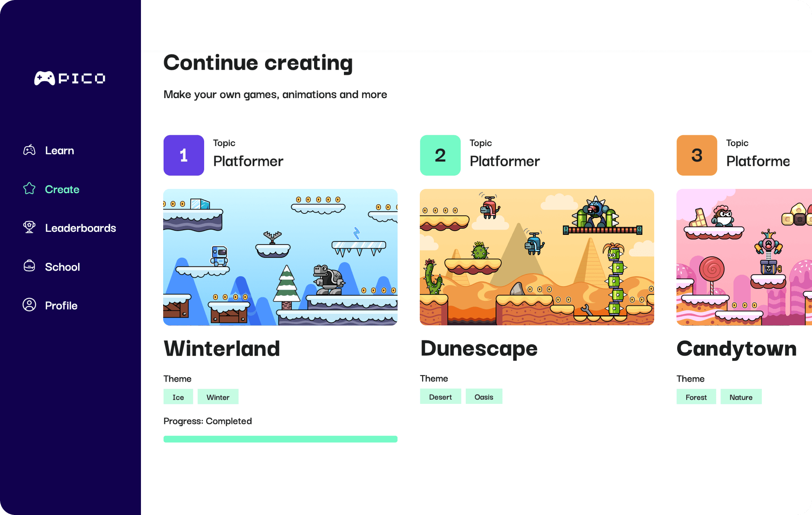Screen dimensions: 812x515
Task: Click the Leaderboards navigation icon
Action: [x=29, y=228]
